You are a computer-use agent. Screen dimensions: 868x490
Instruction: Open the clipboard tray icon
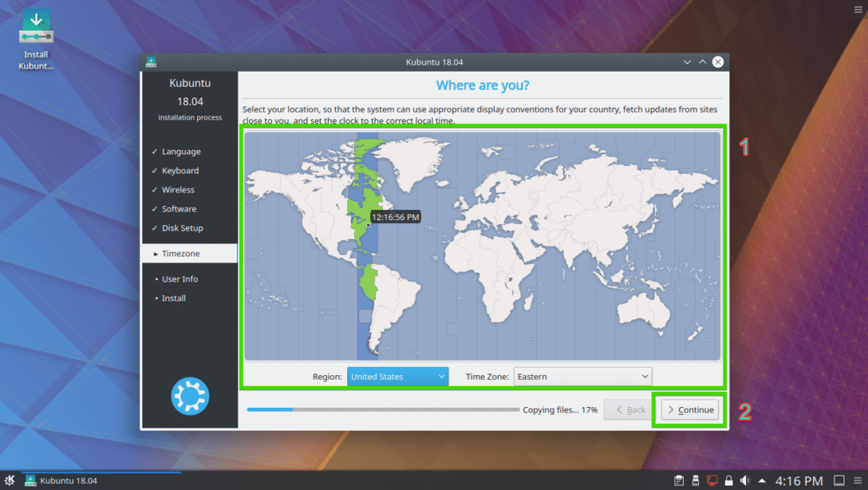pos(678,481)
